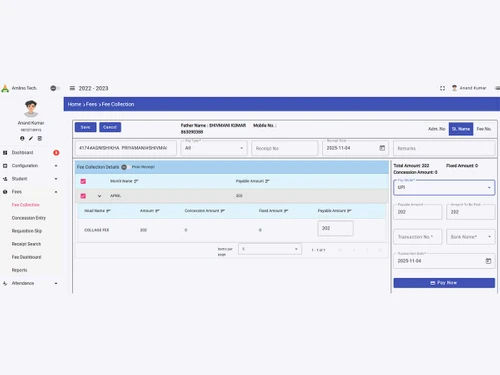Screen dimensions: 500x375
Task: Toggle the select-all checkbox in Month Name header
Action: (83, 181)
